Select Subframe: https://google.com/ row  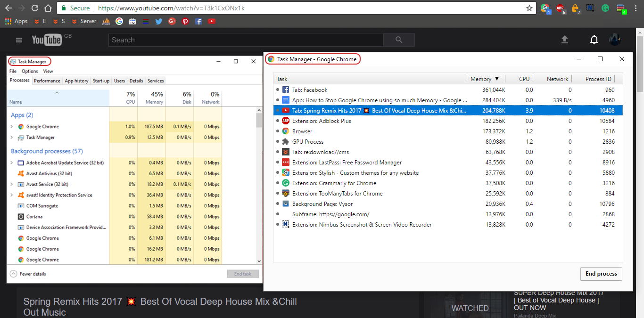(448, 214)
